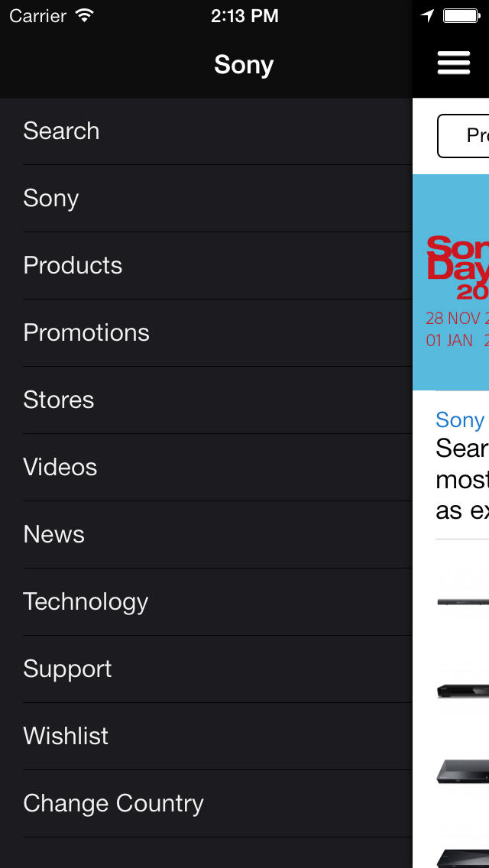Open Search from the side menu
The image size is (489, 868).
click(x=61, y=131)
